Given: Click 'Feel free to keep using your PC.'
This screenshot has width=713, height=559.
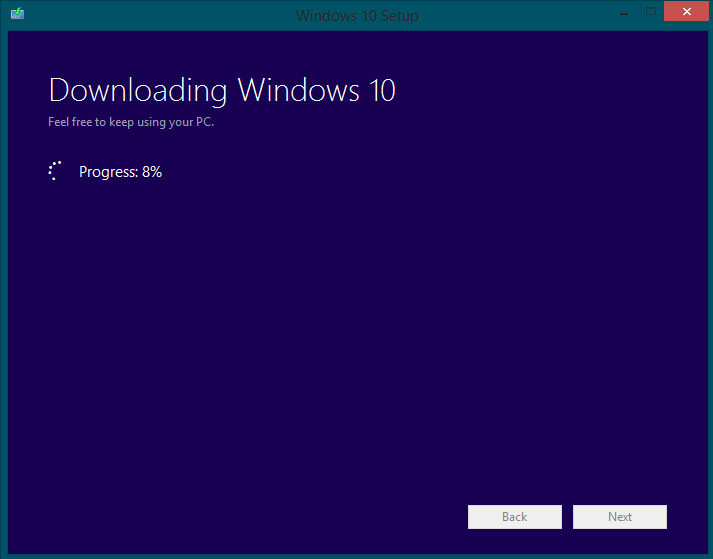Looking at the screenshot, I should [131, 122].
